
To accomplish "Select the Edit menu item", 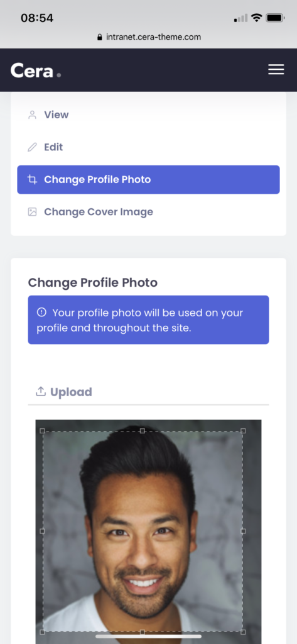I will (x=148, y=147).
